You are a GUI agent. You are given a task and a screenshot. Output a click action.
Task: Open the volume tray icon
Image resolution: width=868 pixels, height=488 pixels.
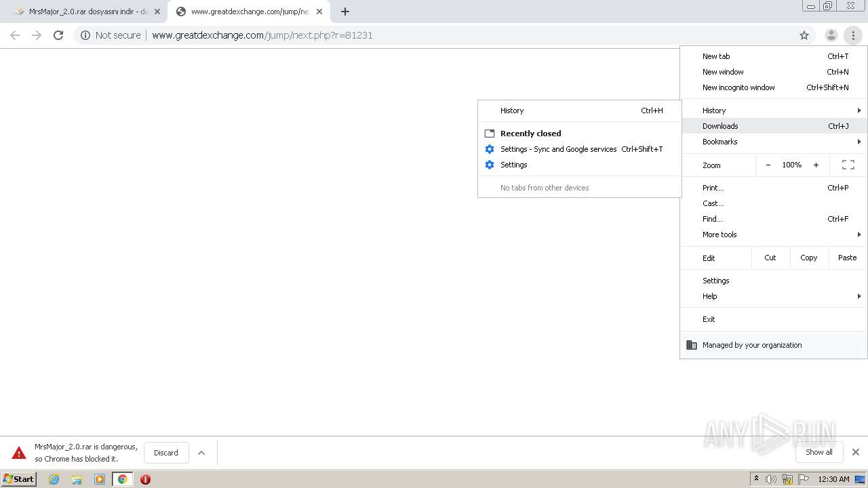[x=771, y=479]
